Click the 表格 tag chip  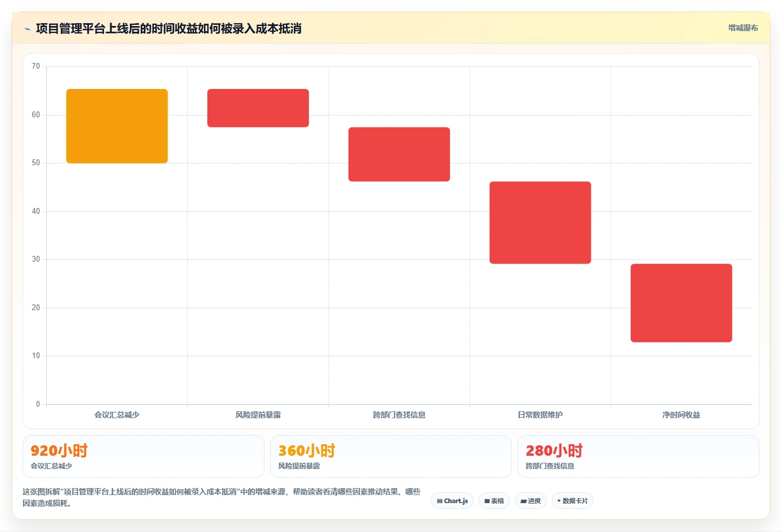pos(494,501)
